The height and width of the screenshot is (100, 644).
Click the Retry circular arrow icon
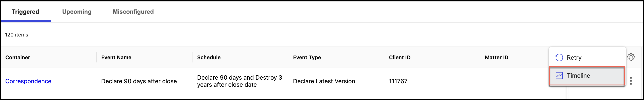(x=559, y=58)
